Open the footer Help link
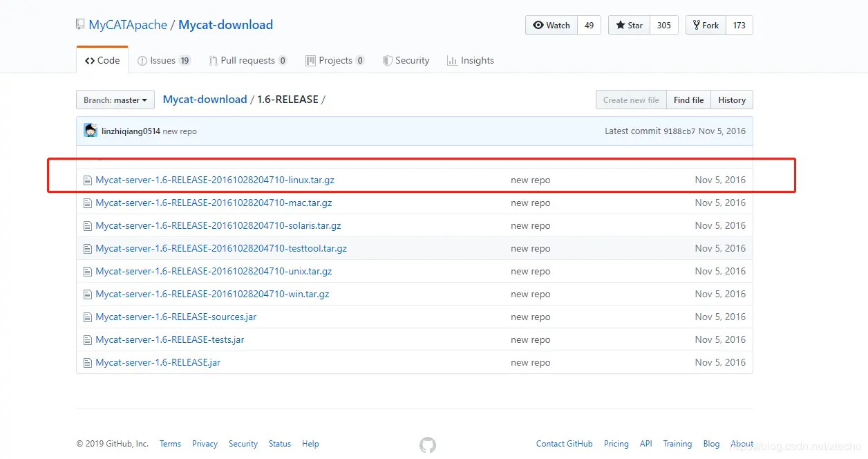The height and width of the screenshot is (459, 868). point(310,444)
